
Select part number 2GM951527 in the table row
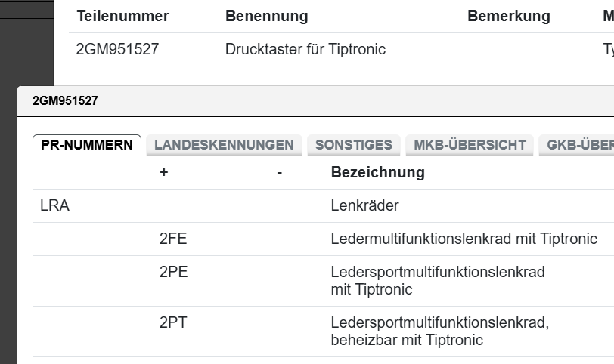117,50
